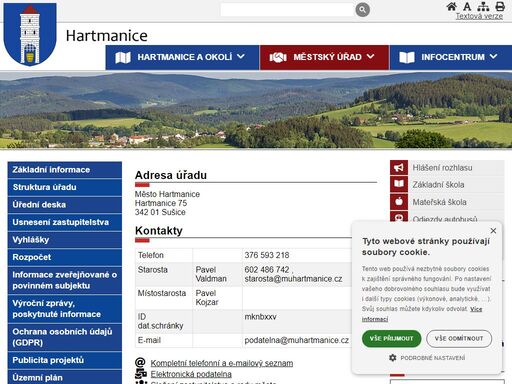Open the sitemap icon
The width and height of the screenshot is (512, 384).
(x=483, y=6)
